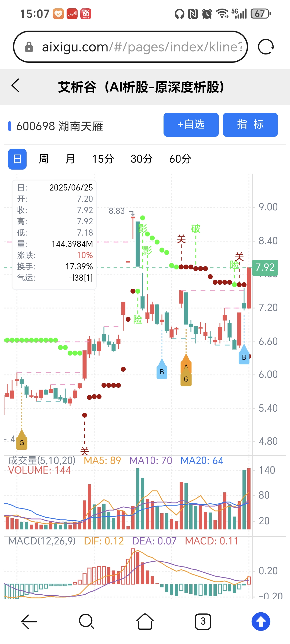The height and width of the screenshot is (644, 290).
Task: Tap the MA5: 89 value
Action: 102,460
